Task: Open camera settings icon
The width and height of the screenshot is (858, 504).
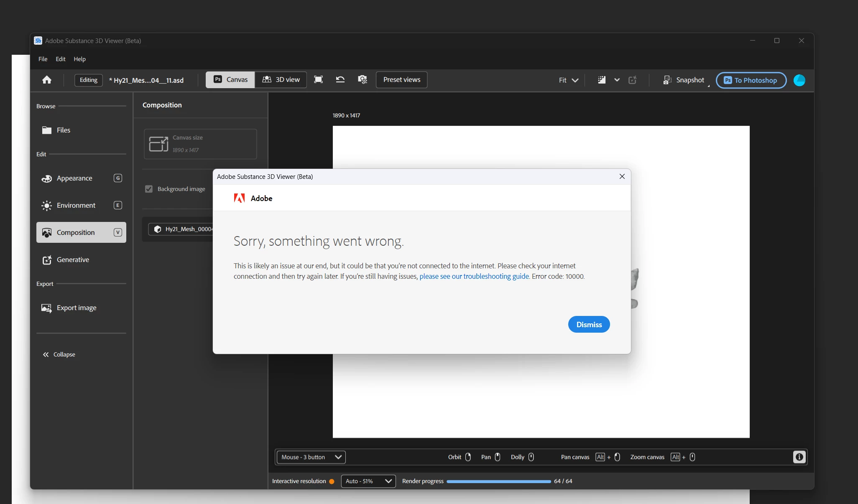Action: coord(363,80)
